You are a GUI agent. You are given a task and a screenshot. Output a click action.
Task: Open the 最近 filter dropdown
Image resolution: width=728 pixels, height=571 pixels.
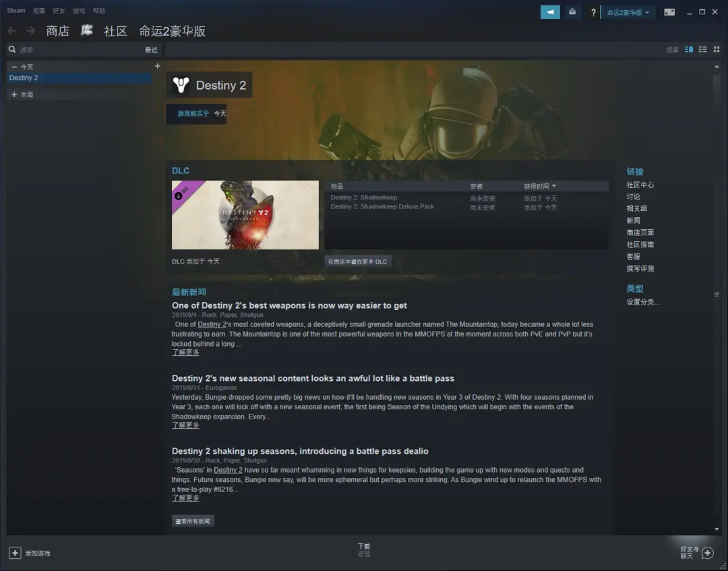tap(152, 50)
